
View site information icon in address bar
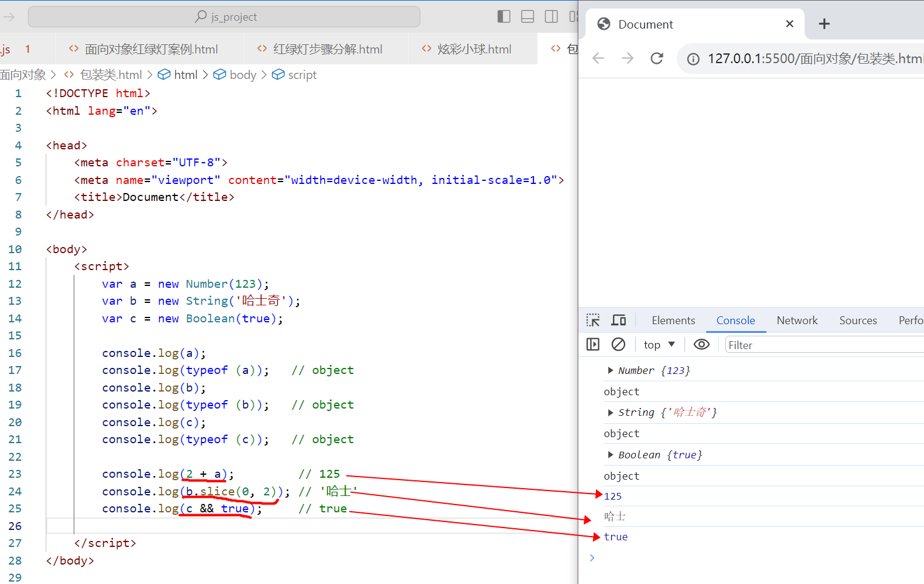[x=693, y=59]
